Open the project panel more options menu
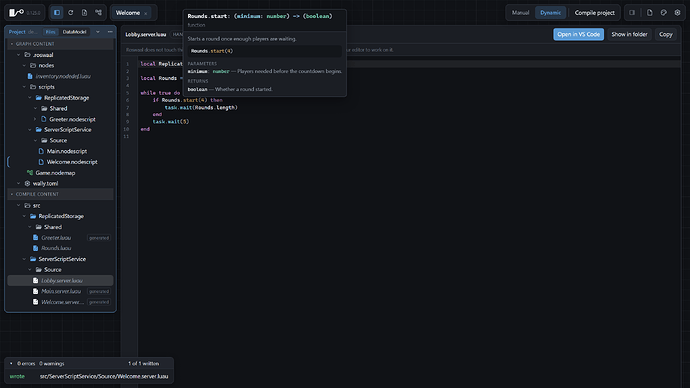Screen dimensions: 690x388 pyautogui.click(x=110, y=32)
